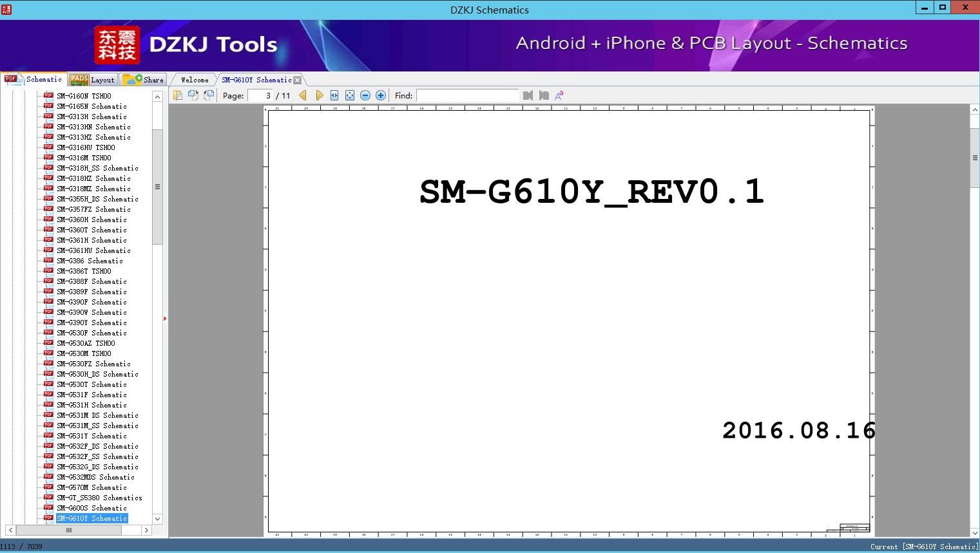This screenshot has width=980, height=553.
Task: Select the highlighted SM-G610Y Schematic item
Action: 91,518
